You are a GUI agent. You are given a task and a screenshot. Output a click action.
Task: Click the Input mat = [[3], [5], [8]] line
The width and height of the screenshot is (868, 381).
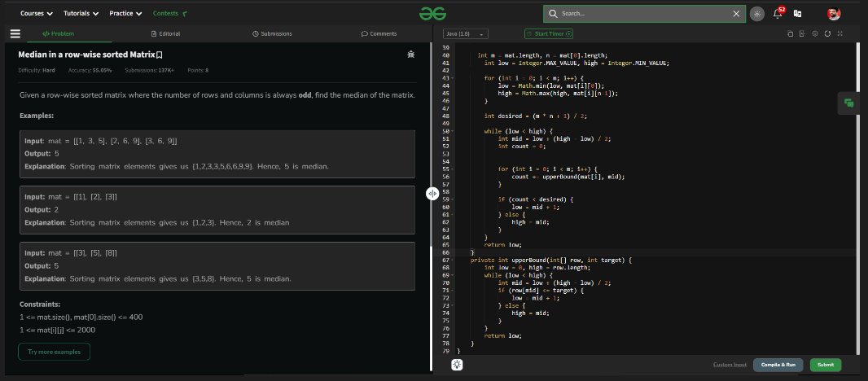pyautogui.click(x=71, y=252)
